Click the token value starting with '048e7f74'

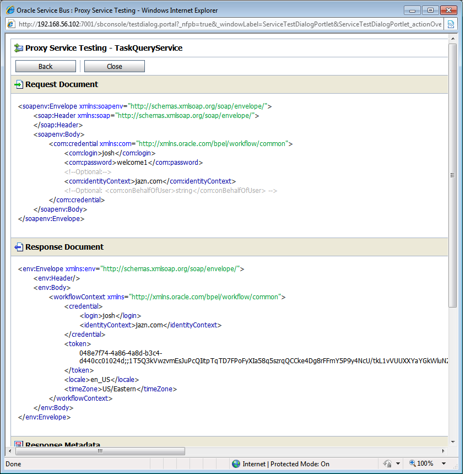[263, 357]
